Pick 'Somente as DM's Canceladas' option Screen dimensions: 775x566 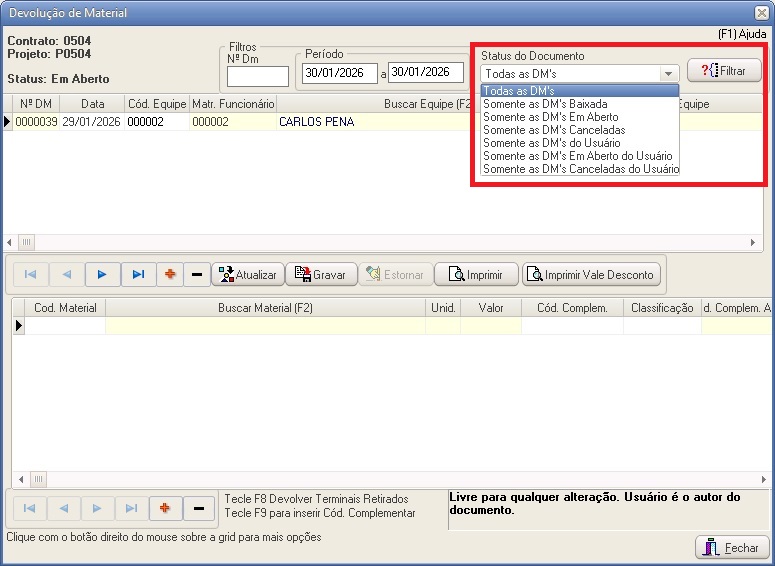[554, 130]
